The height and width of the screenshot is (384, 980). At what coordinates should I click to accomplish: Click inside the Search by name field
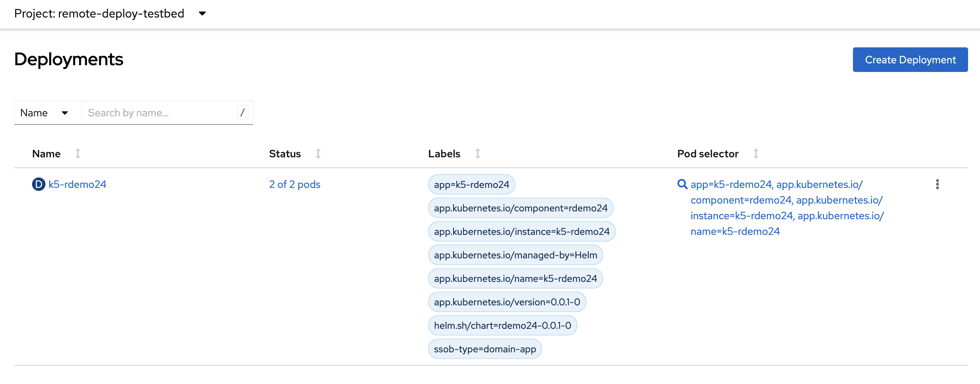[160, 112]
